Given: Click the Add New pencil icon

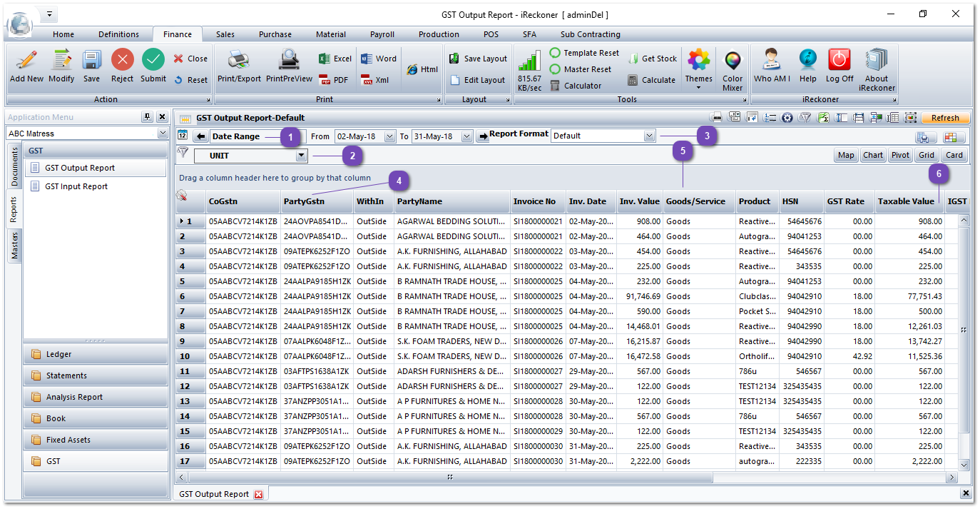Looking at the screenshot, I should 26,61.
